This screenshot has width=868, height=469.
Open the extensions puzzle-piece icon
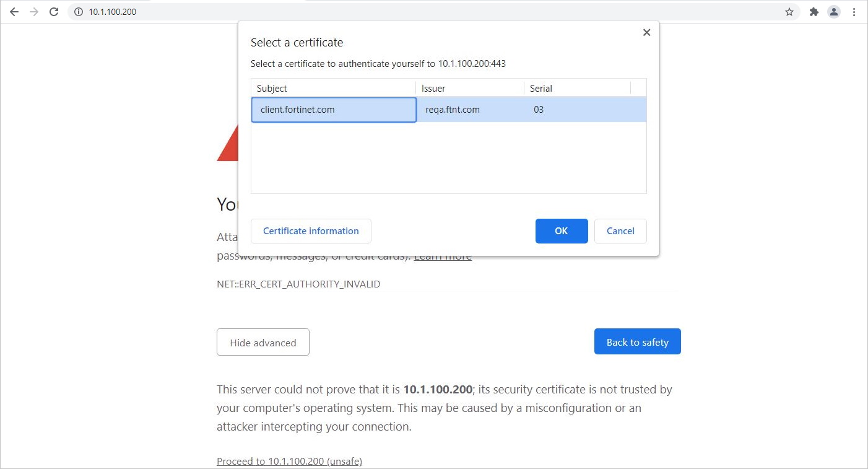point(814,11)
